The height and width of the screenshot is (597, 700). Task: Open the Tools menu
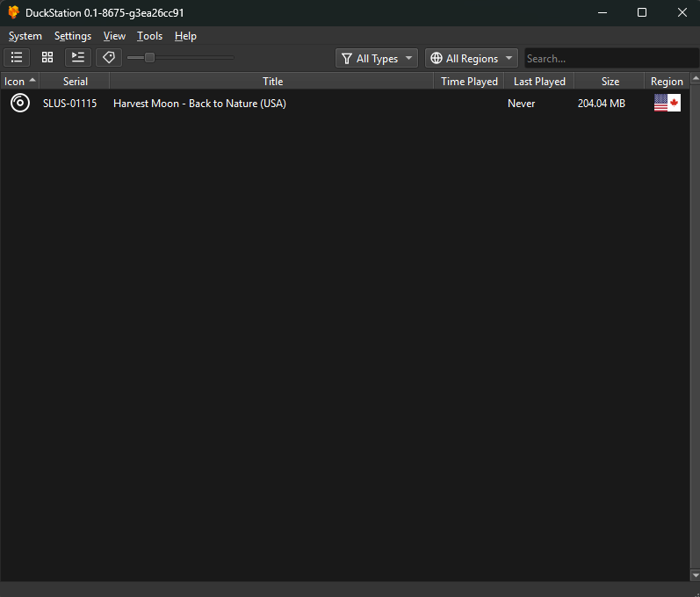click(149, 36)
